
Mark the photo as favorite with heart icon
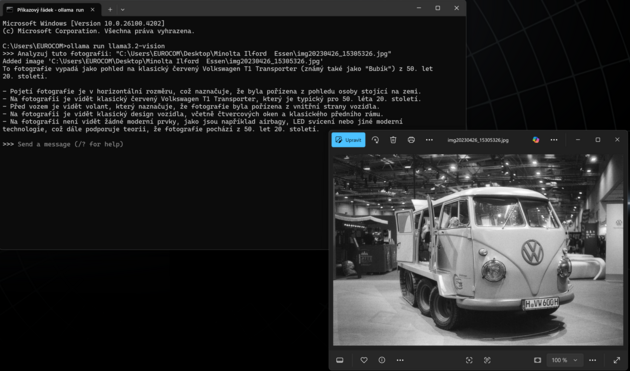click(364, 360)
